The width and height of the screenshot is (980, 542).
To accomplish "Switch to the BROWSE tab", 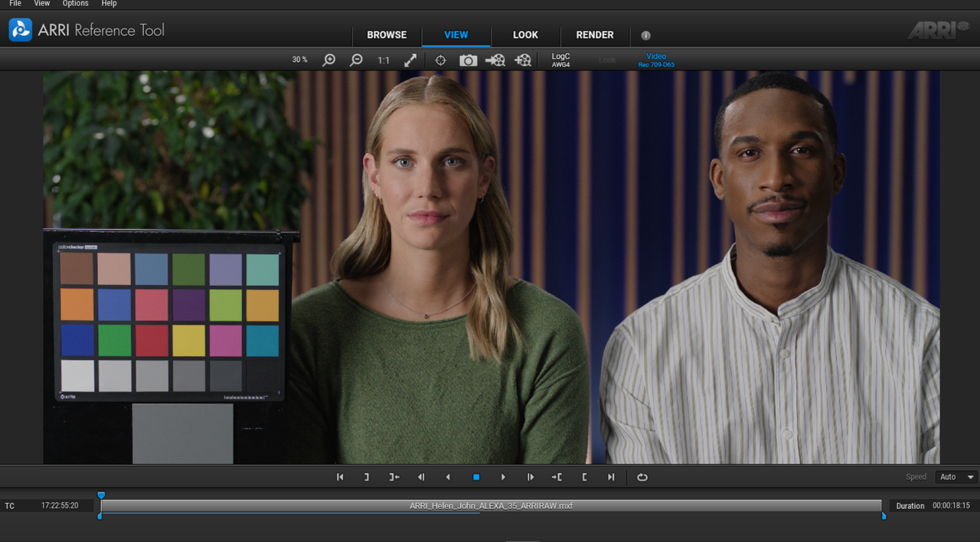I will (x=387, y=35).
